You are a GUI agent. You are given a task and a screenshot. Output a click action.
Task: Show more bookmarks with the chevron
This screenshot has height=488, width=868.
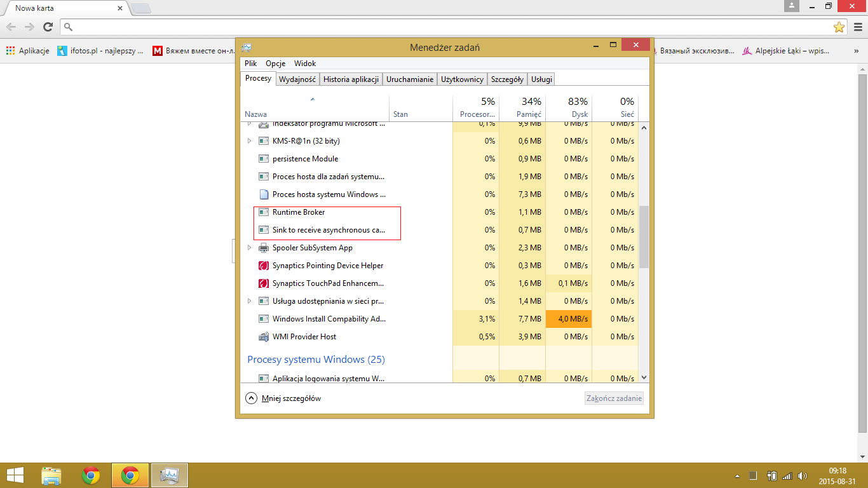tap(856, 51)
